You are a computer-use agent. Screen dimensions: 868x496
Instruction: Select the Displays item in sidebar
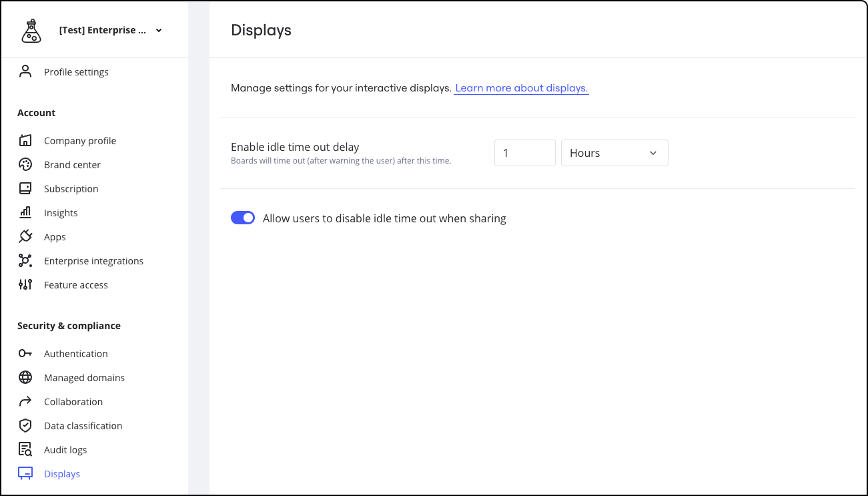(62, 474)
